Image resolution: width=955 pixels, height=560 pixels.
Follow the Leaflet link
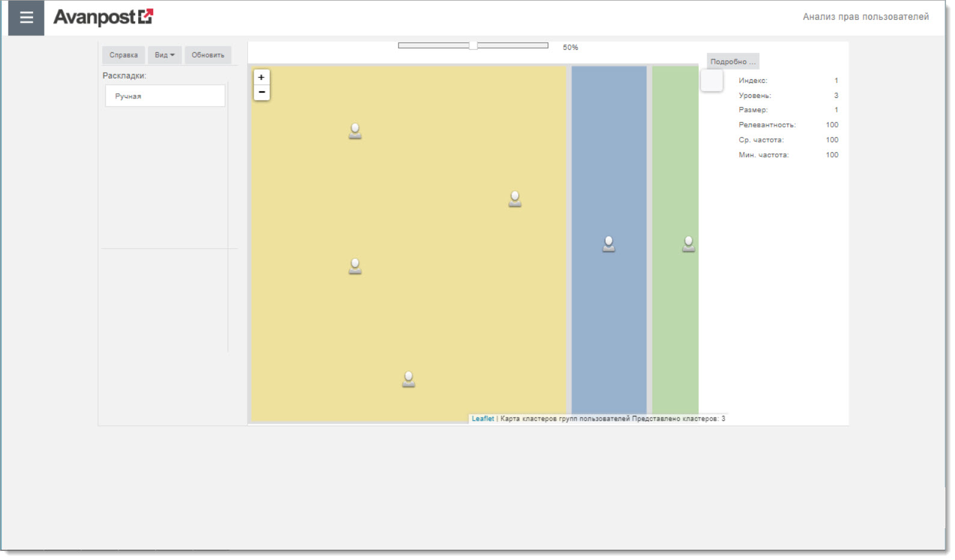coord(483,419)
